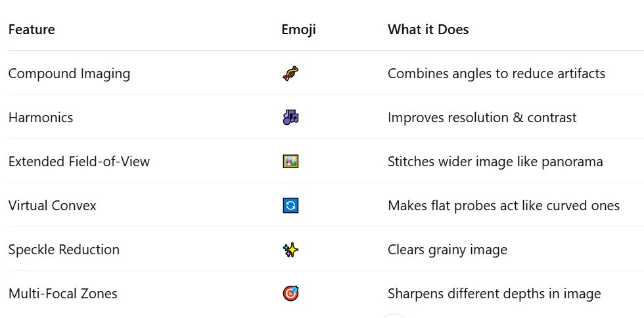This screenshot has height=318, width=644.
Task: Click the sparkles emoji for Speckle Reduction
Action: [x=290, y=250]
